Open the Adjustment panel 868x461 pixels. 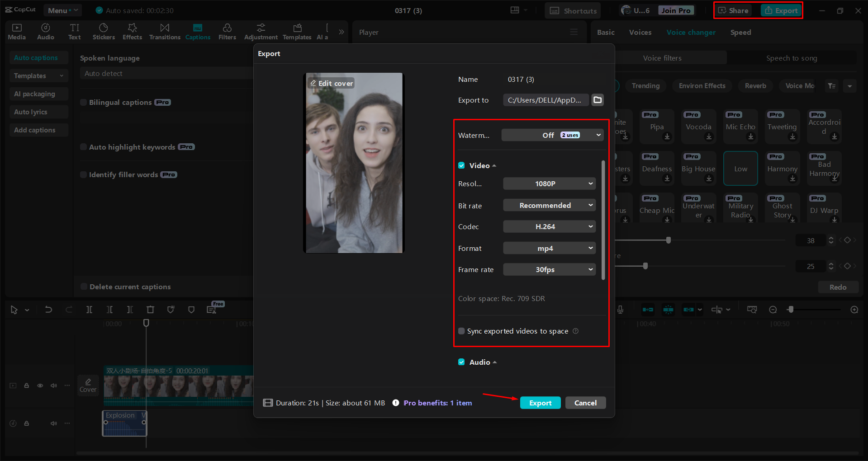pos(261,31)
